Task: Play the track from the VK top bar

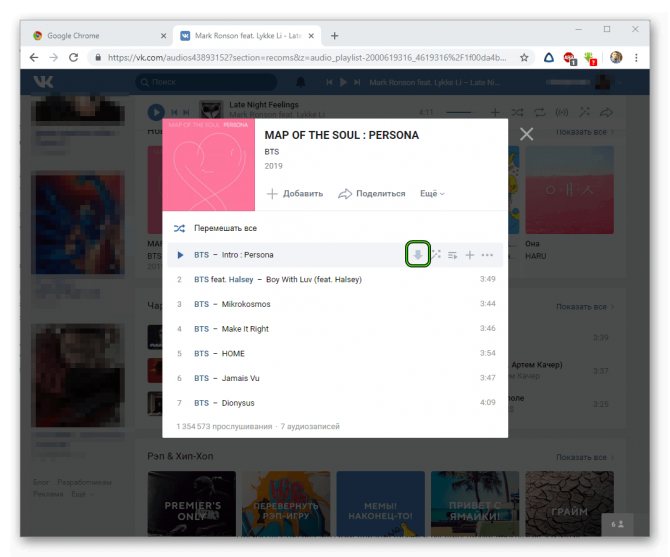Action: coord(343,82)
